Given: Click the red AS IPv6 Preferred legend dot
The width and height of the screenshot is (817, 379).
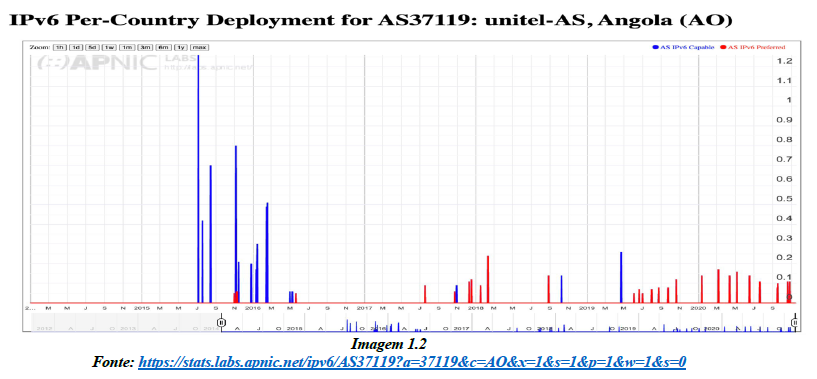Looking at the screenshot, I should click(x=724, y=47).
